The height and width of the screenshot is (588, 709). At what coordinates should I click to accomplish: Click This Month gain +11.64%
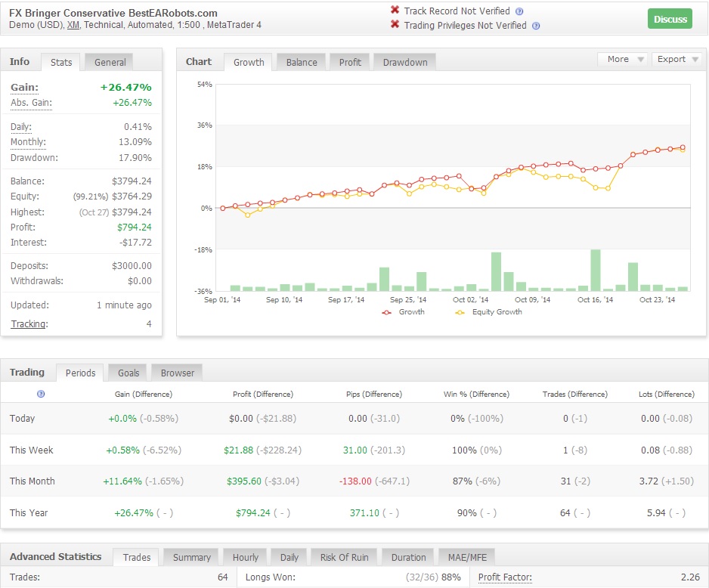[122, 481]
